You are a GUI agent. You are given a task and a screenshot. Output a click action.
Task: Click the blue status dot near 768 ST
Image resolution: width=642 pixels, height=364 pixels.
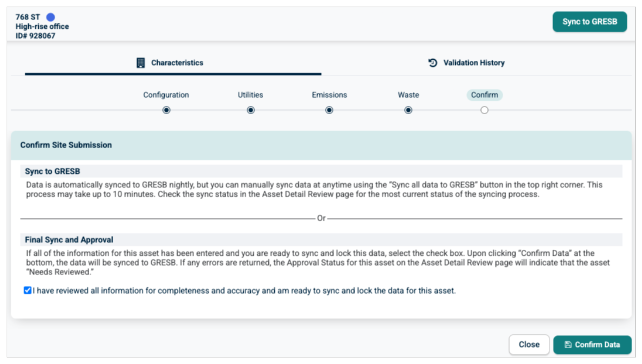pos(50,17)
